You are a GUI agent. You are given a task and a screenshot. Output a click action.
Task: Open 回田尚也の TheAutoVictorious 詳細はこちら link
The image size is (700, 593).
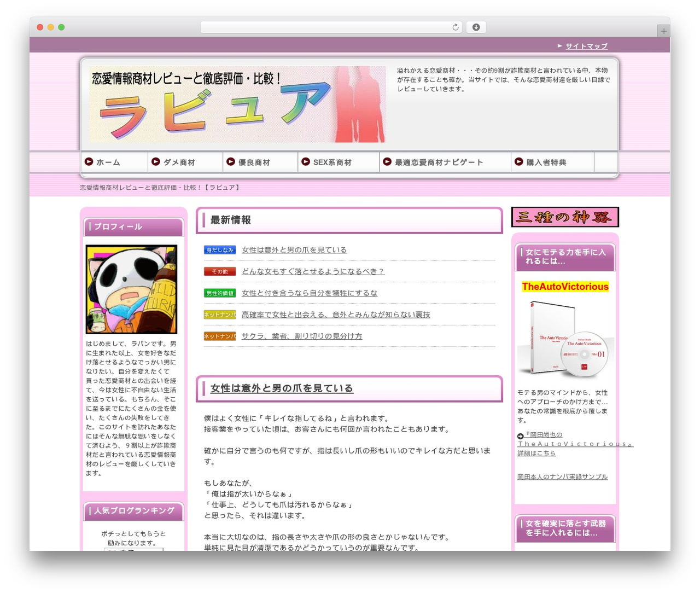click(x=575, y=444)
